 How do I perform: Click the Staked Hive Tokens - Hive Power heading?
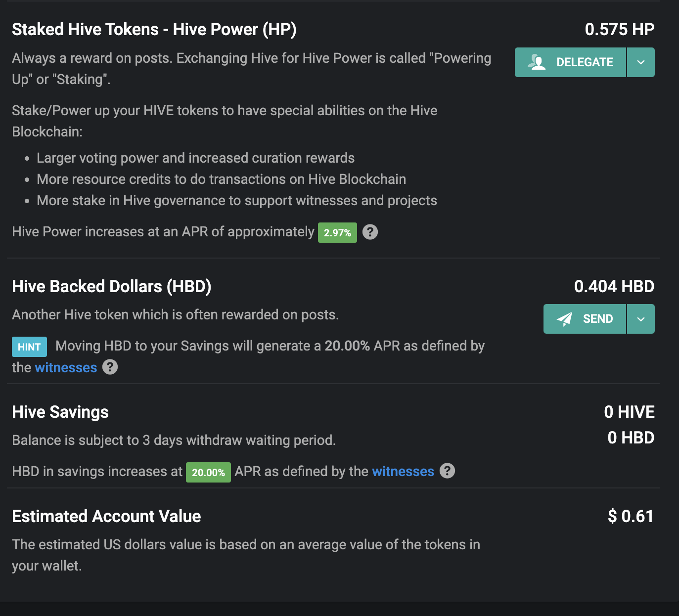tap(154, 29)
